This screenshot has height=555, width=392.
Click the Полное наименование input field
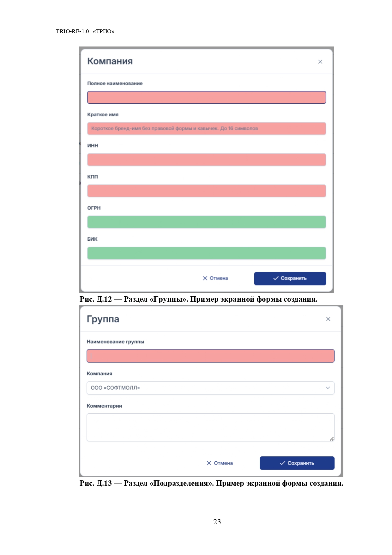[206, 97]
